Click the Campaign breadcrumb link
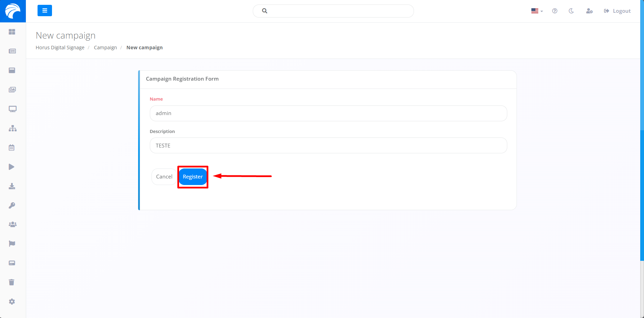 [105, 48]
